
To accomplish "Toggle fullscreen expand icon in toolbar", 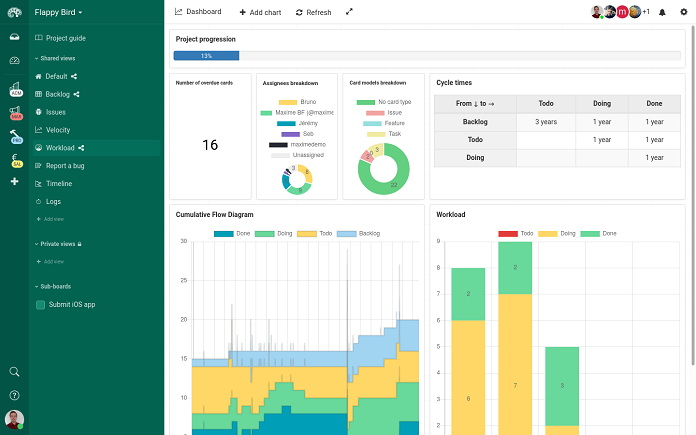I will click(349, 12).
